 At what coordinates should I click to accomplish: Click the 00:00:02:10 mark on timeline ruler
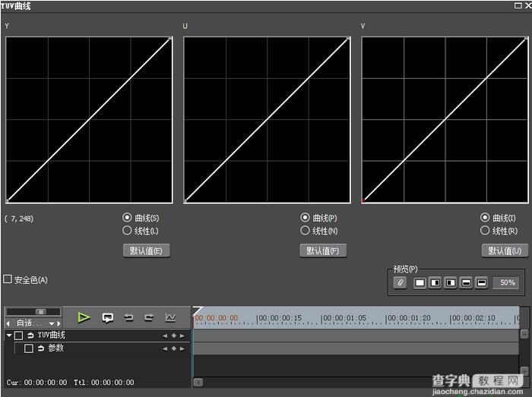pos(473,318)
